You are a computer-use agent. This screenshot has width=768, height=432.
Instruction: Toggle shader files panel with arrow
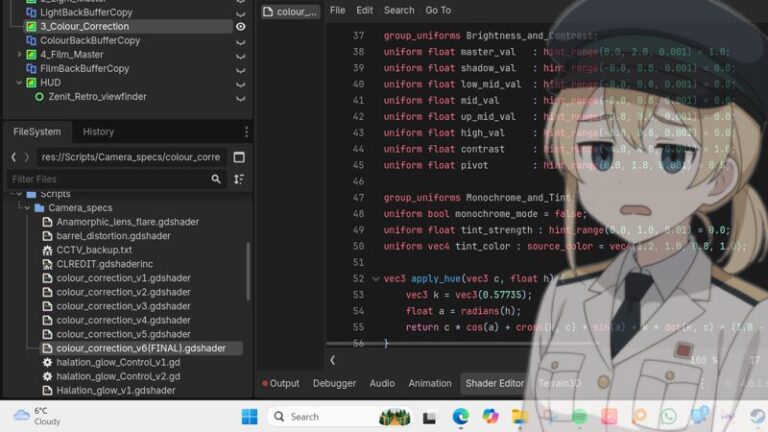[333, 360]
